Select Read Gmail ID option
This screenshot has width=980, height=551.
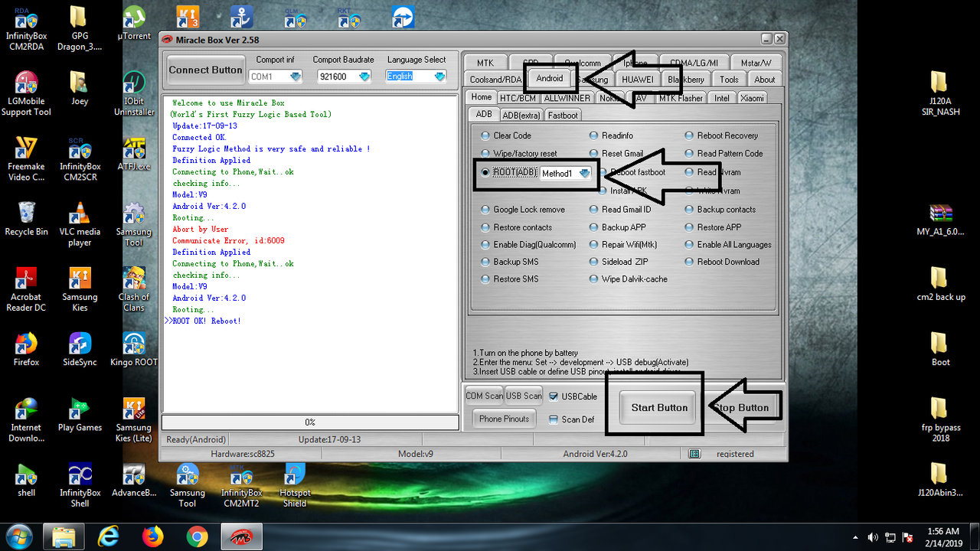[620, 210]
